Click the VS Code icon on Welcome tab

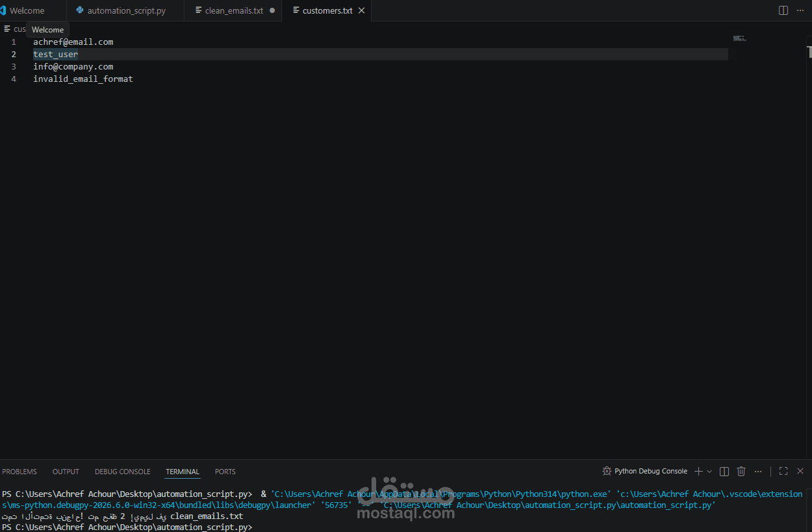click(x=3, y=10)
